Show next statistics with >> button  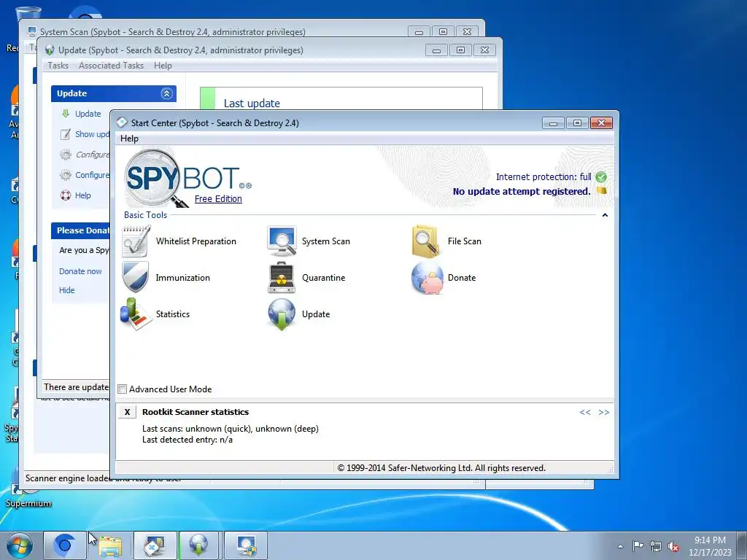[x=603, y=412]
